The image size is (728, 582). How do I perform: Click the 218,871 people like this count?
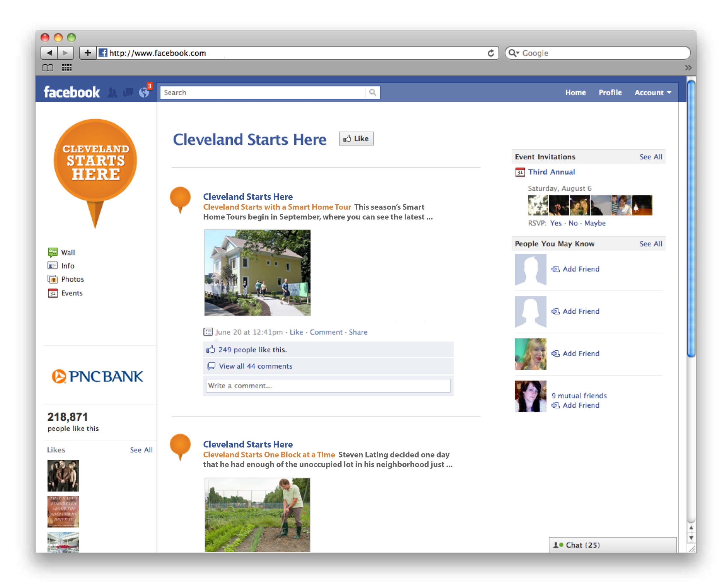(x=73, y=422)
